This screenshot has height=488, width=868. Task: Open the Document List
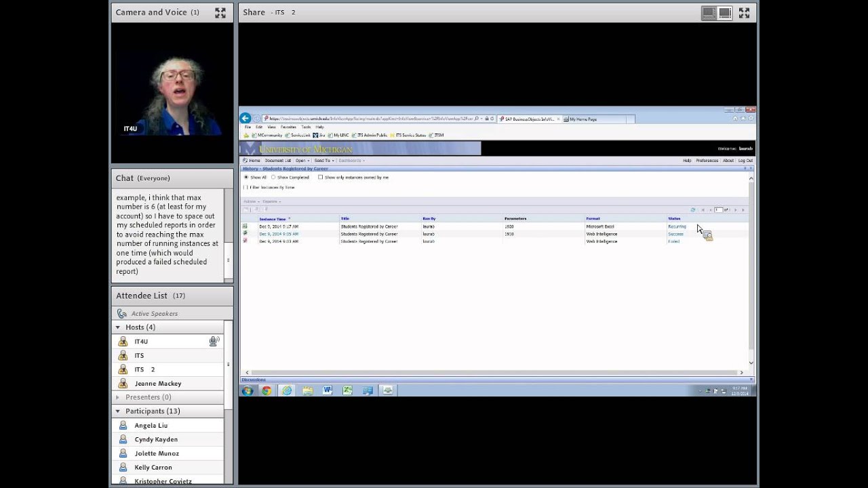(x=277, y=161)
